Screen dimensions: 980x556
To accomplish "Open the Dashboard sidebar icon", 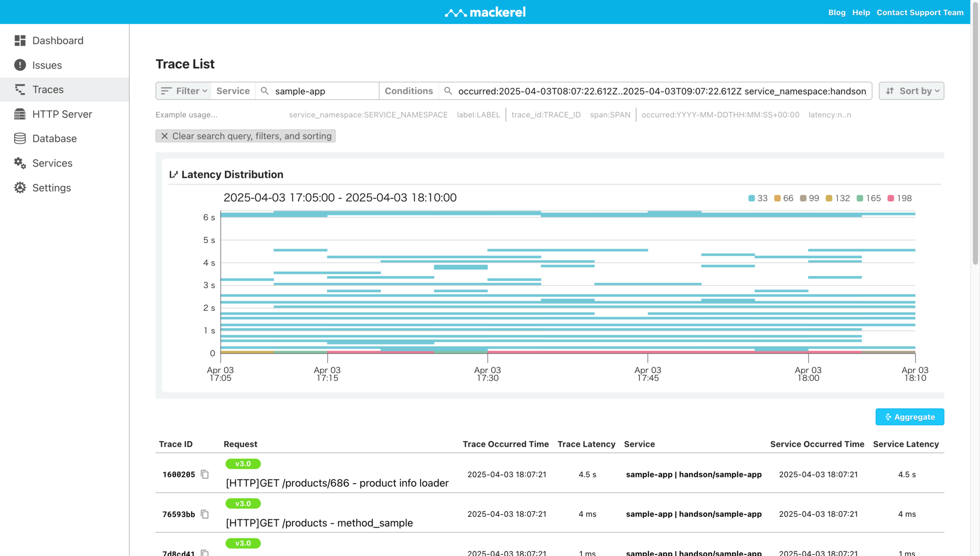I will [x=20, y=41].
